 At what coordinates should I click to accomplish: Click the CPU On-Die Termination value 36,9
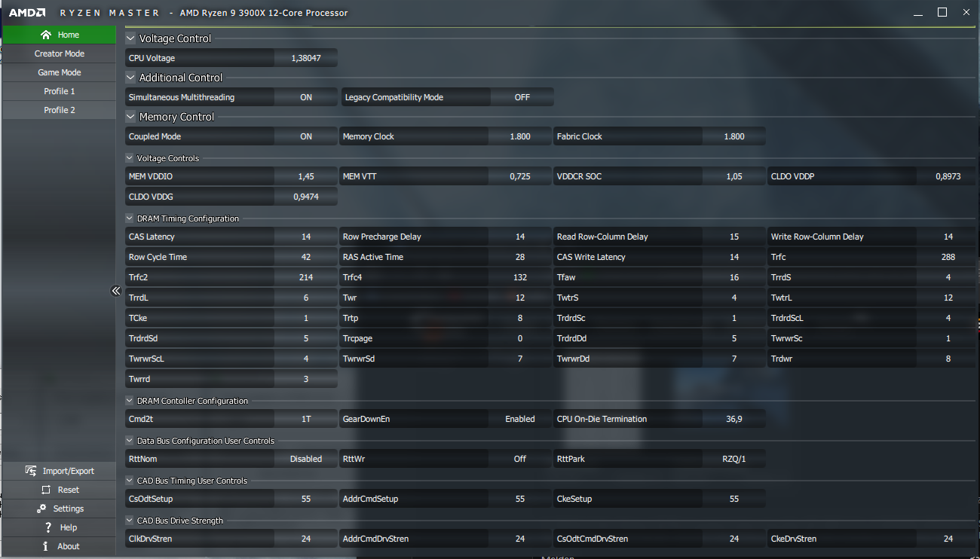(734, 419)
